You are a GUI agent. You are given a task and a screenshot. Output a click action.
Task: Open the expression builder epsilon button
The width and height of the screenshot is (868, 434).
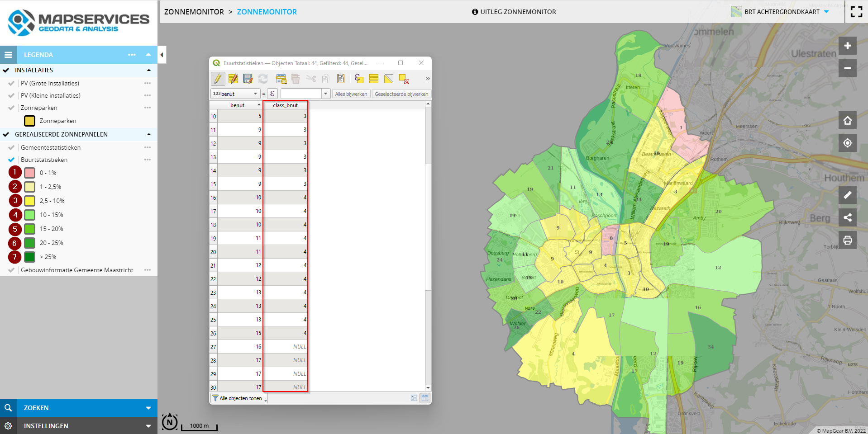tap(272, 94)
